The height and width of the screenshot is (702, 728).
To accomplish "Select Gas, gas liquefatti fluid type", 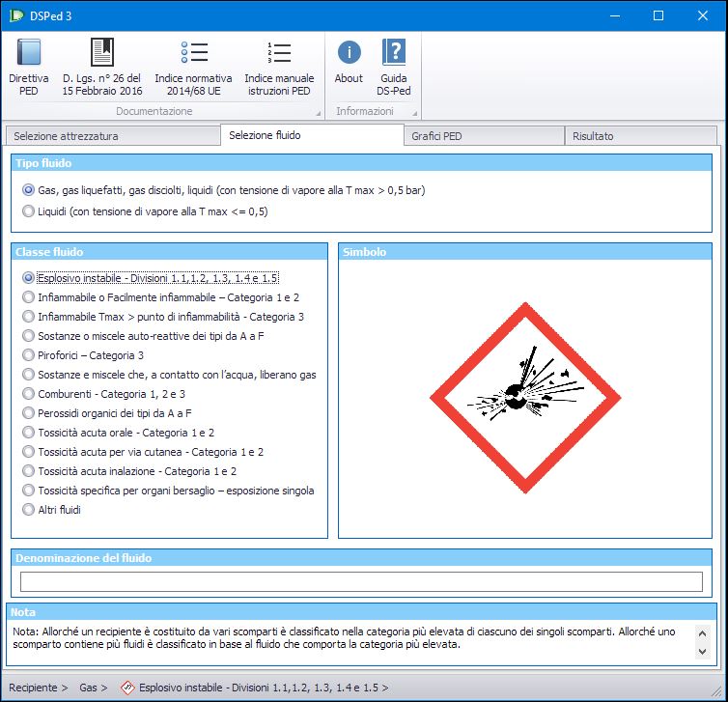I will 223,190.
